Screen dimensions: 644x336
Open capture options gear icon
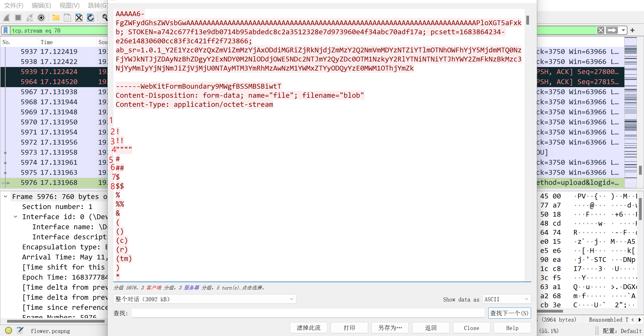[x=41, y=18]
